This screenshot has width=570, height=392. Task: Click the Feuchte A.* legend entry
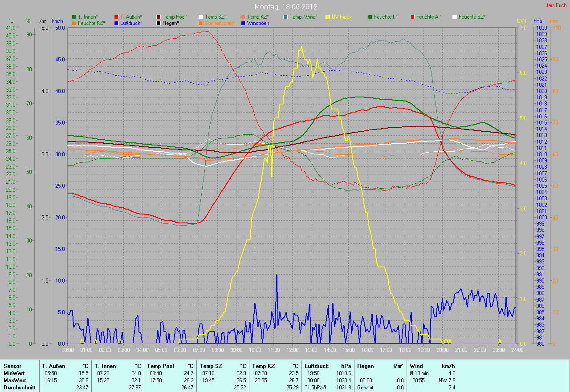click(x=429, y=17)
